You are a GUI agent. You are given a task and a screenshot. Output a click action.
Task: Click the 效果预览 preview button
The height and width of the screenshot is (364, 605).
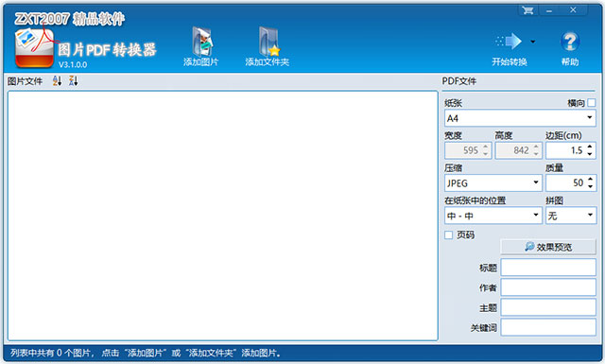pyautogui.click(x=548, y=247)
